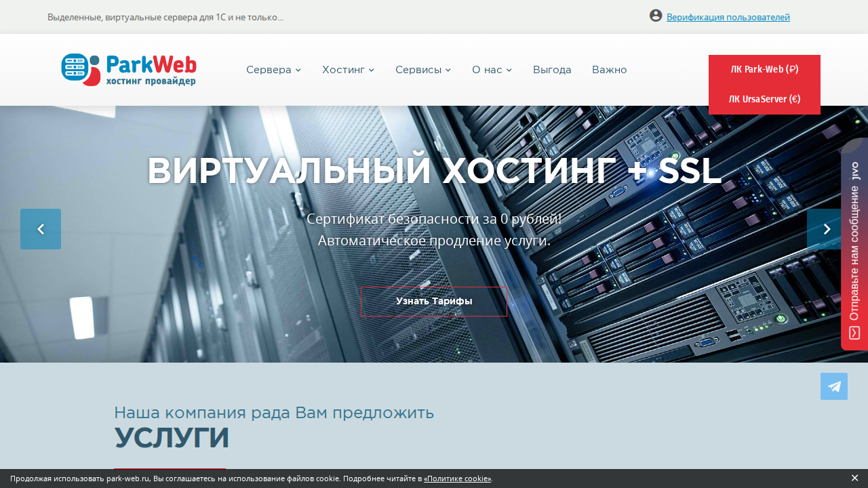Expand the О нас menu

tap(492, 70)
